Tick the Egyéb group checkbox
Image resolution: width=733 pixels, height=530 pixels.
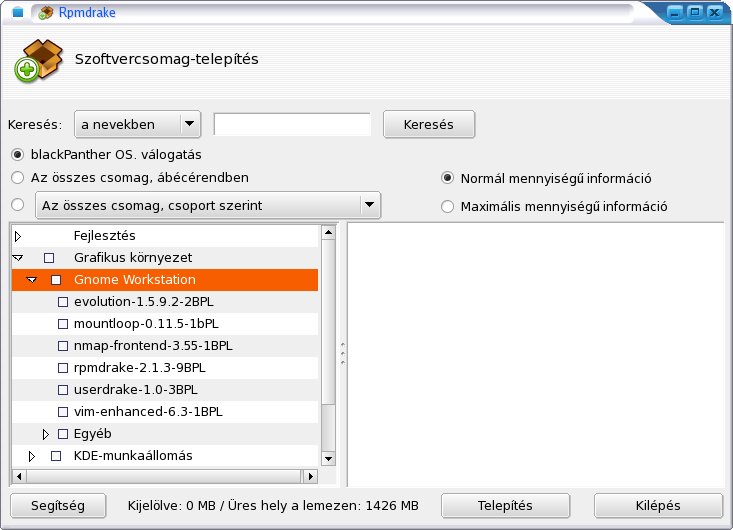pyautogui.click(x=63, y=434)
